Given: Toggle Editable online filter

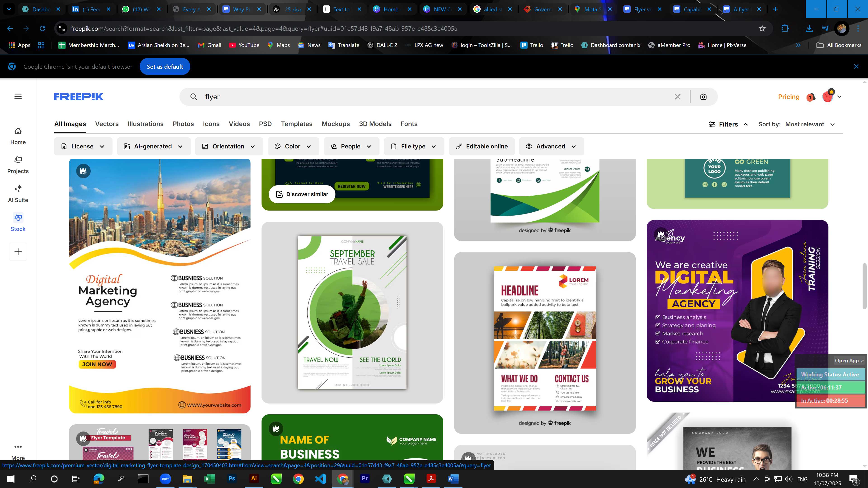Looking at the screenshot, I should tap(481, 146).
